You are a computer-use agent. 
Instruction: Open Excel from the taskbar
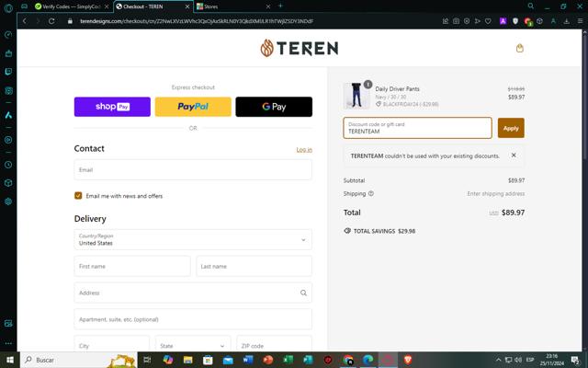(x=288, y=360)
